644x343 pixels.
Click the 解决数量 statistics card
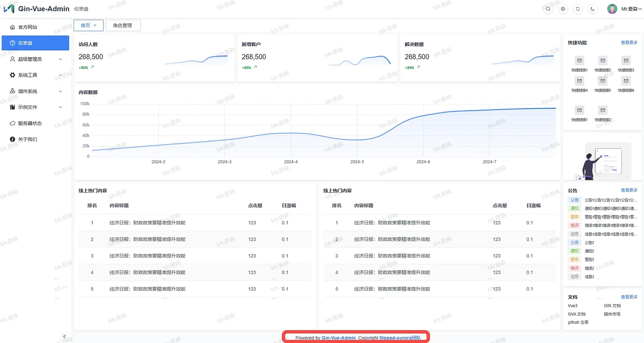(480, 58)
